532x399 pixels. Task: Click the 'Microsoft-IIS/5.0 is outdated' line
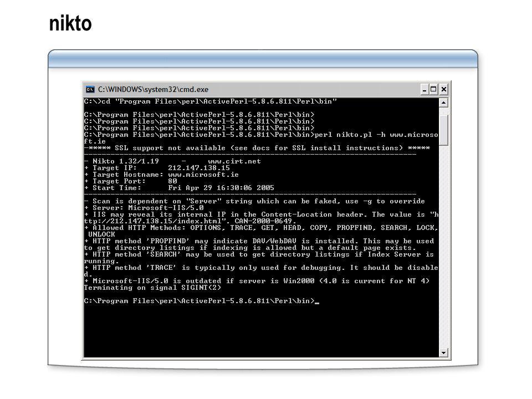pyautogui.click(x=257, y=281)
